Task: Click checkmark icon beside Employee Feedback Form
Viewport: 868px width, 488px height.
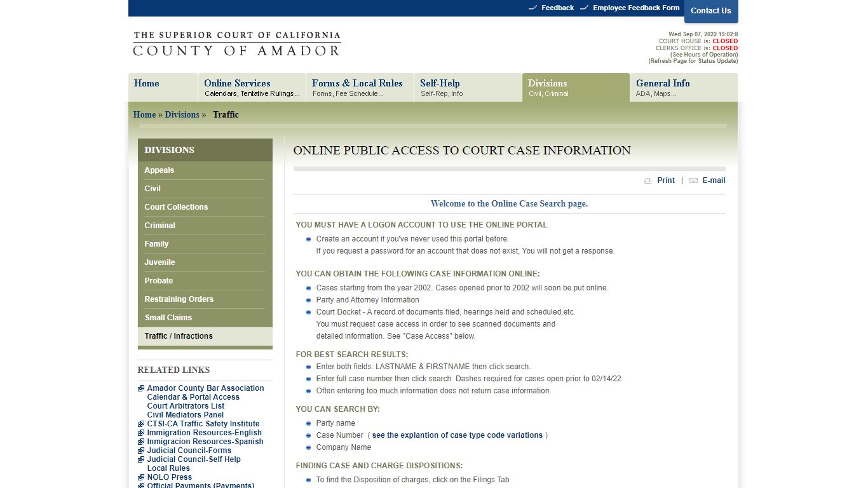Action: coord(584,8)
